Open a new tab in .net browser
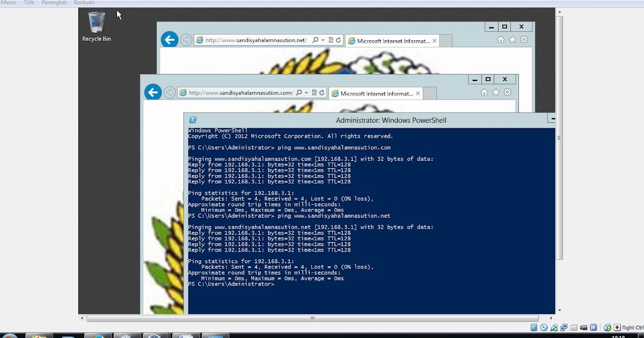 pyautogui.click(x=446, y=41)
